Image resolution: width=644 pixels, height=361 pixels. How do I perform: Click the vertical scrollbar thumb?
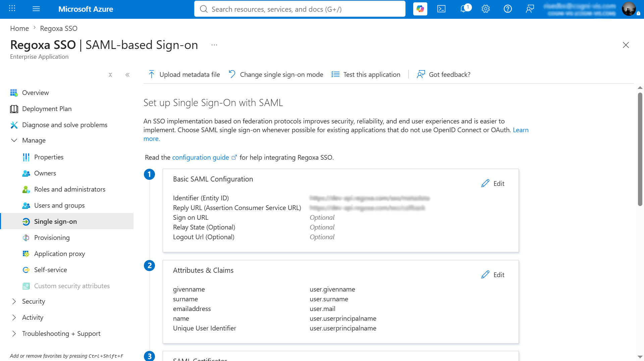click(x=640, y=149)
